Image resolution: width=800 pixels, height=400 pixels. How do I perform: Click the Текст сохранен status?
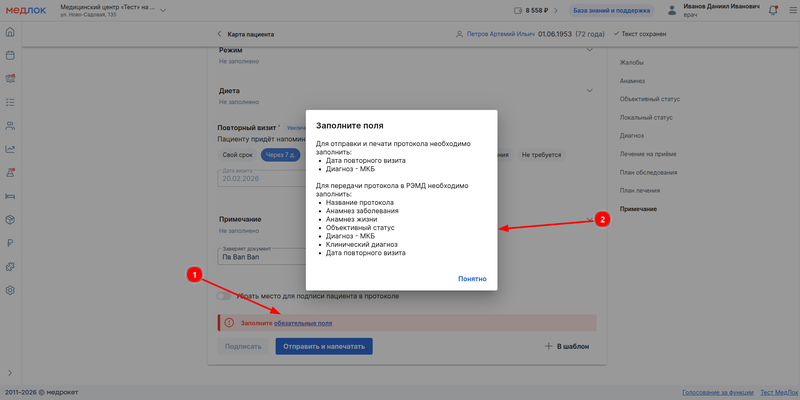pos(640,34)
